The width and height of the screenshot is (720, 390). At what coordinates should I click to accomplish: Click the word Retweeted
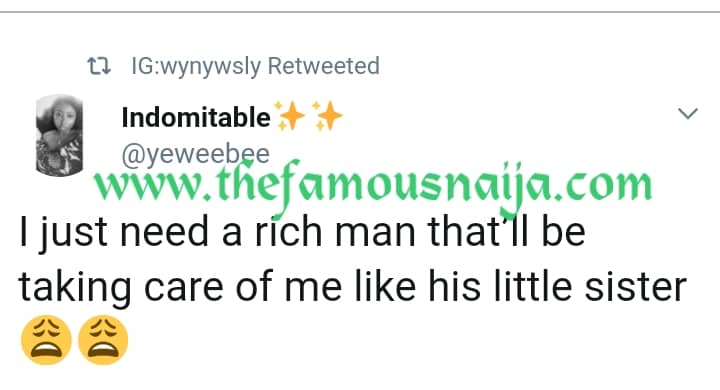[x=323, y=66]
